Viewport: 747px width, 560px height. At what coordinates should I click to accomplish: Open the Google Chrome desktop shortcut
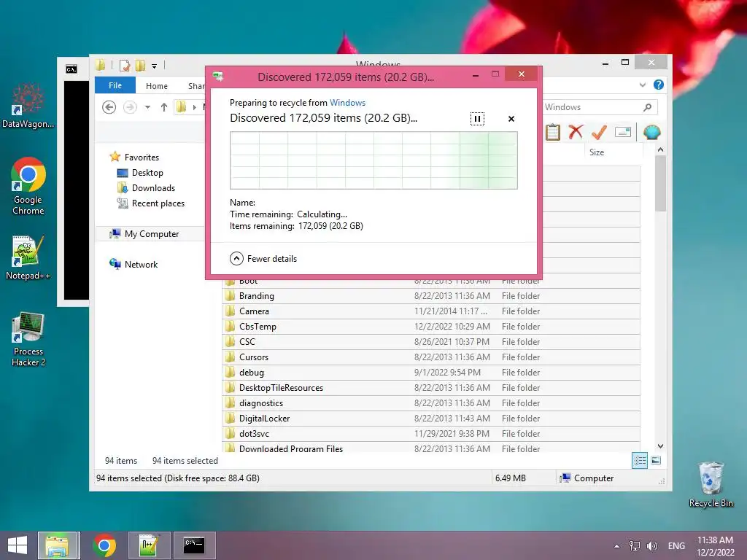tap(28, 186)
